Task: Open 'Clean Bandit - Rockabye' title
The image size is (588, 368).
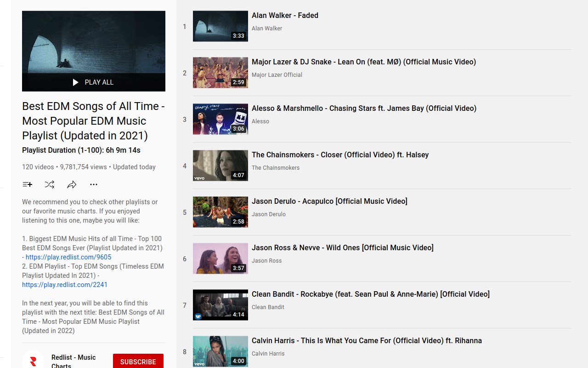Action: [x=371, y=294]
